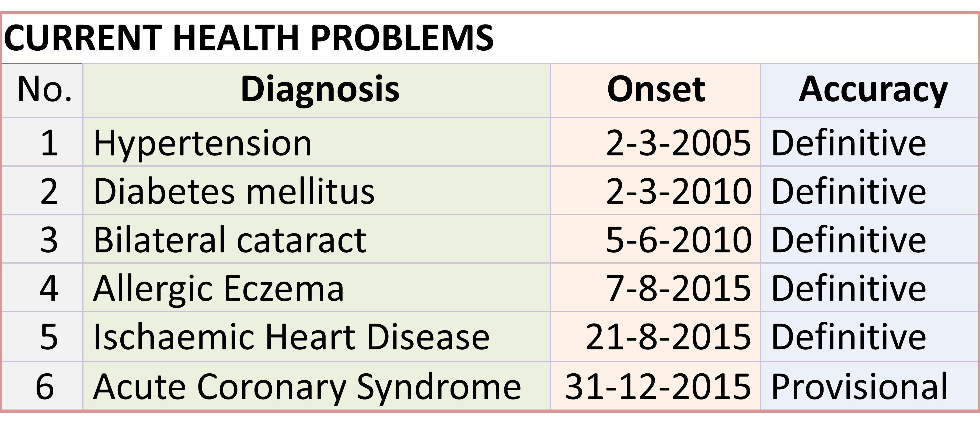The height and width of the screenshot is (434, 980).
Task: Click the onset date 2-3-2005
Action: point(678,143)
